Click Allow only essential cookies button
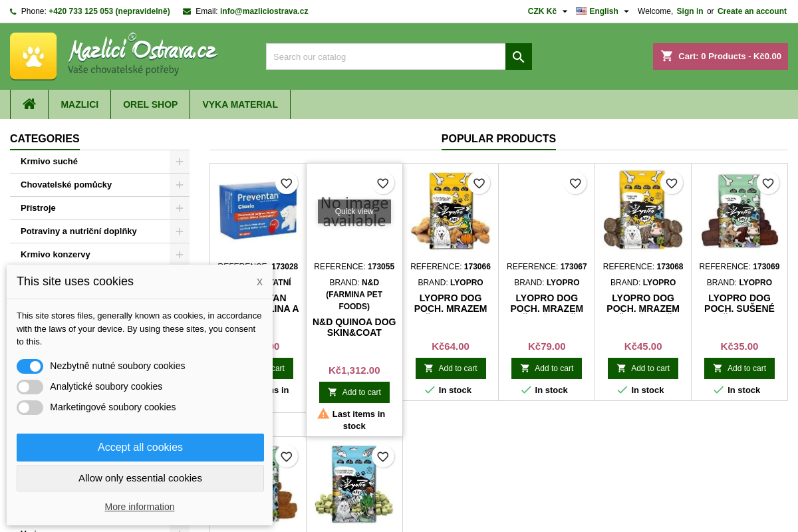The width and height of the screenshot is (798, 532). tap(140, 478)
